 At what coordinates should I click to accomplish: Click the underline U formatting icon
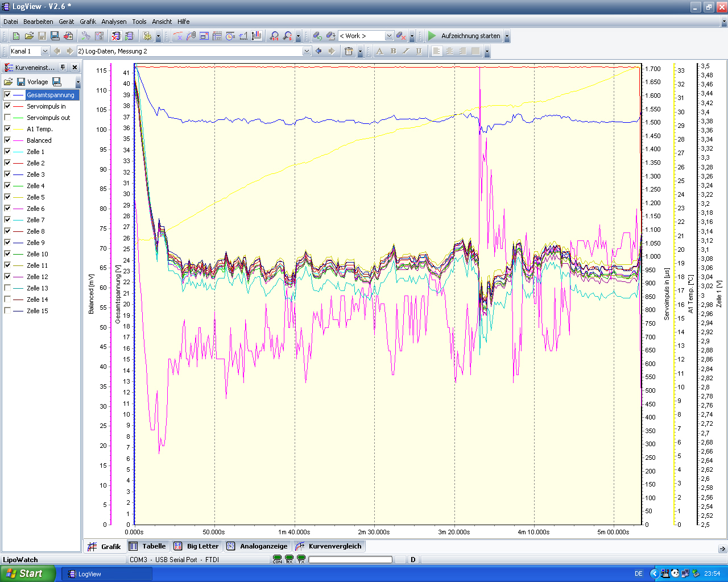tap(419, 51)
